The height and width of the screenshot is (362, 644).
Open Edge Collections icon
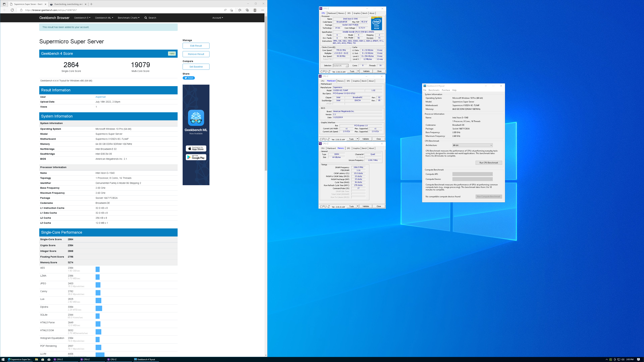coord(247,10)
